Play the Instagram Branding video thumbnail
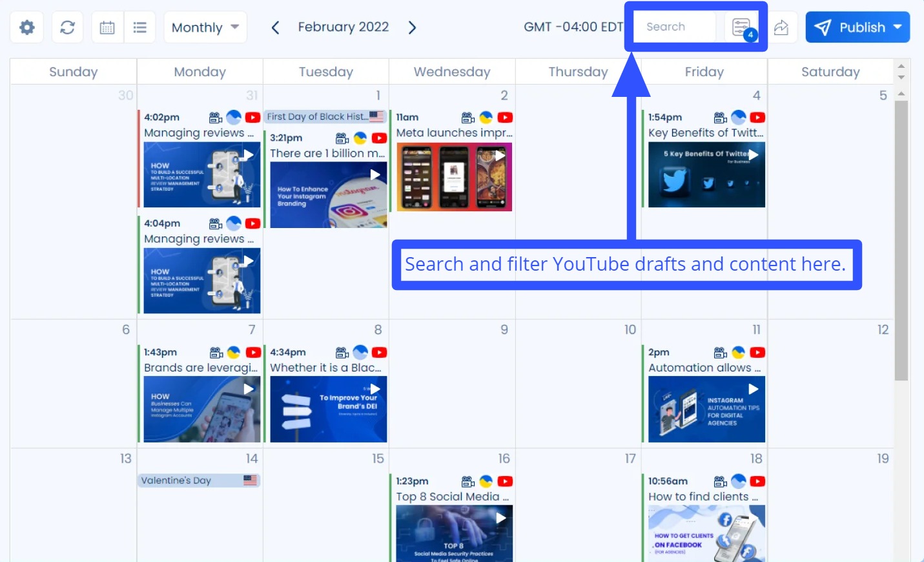The height and width of the screenshot is (562, 924). tap(328, 195)
